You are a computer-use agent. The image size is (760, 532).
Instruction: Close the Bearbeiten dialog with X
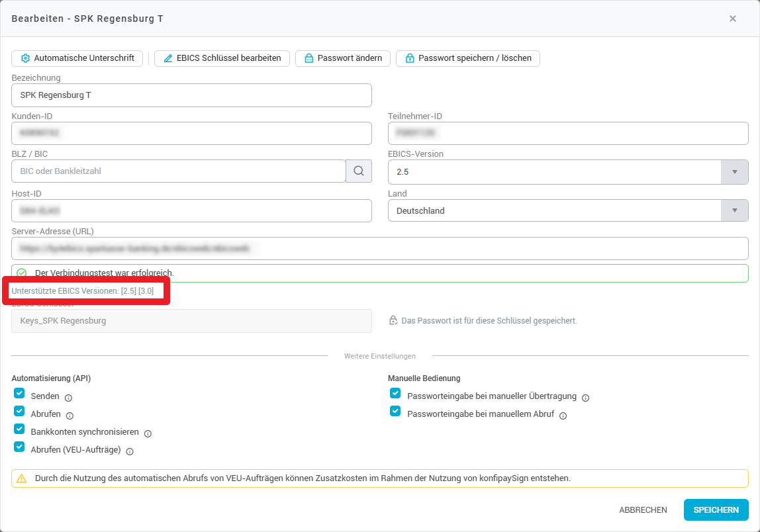[732, 19]
